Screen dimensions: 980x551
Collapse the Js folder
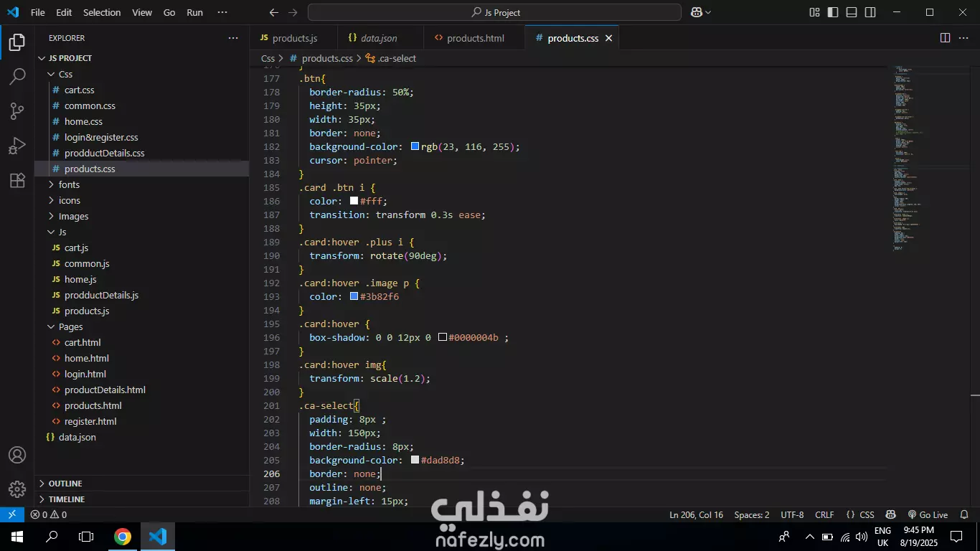pyautogui.click(x=142, y=232)
